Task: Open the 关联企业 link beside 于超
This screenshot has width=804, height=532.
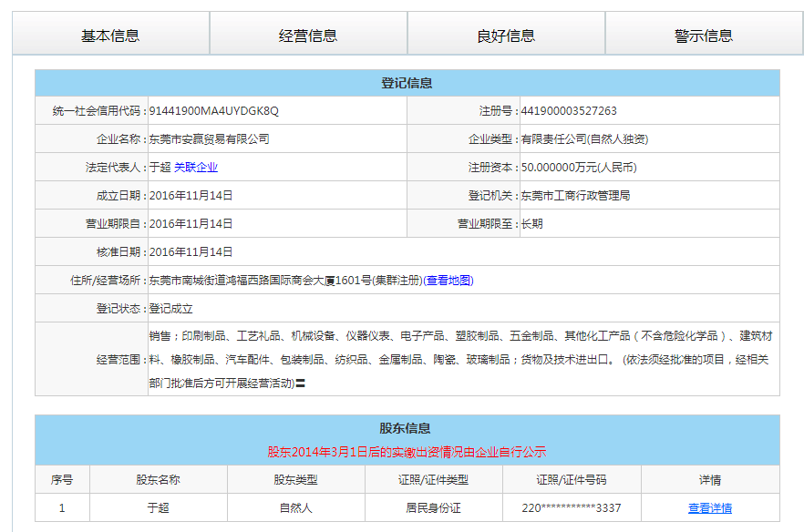Action: 196,168
